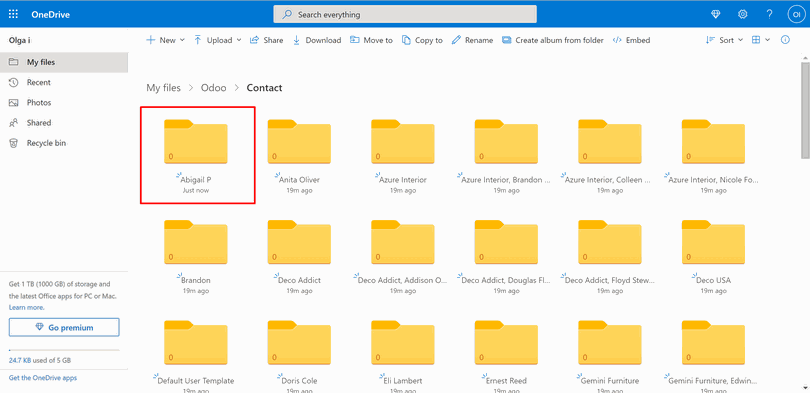Open the account avatar OI
Screen dimensions: 810x393
pyautogui.click(x=796, y=14)
